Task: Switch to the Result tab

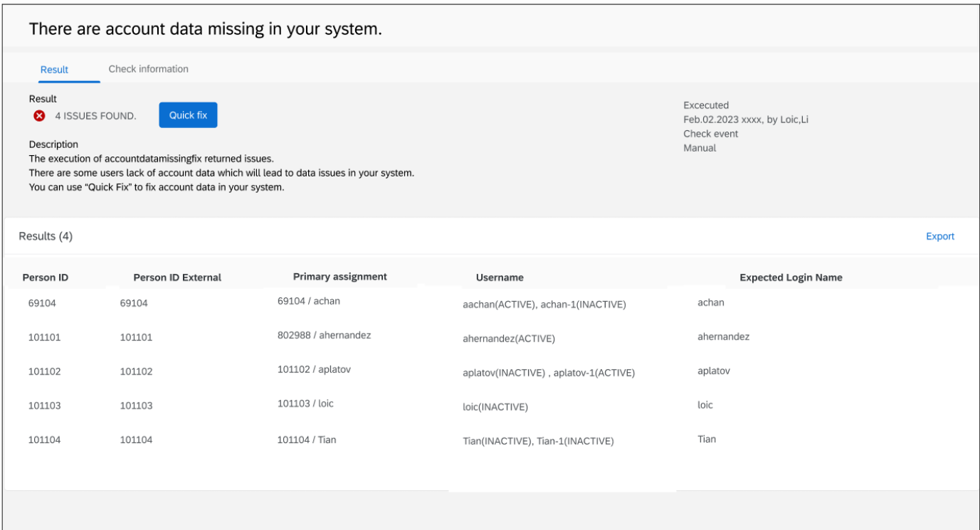Action: click(x=54, y=70)
